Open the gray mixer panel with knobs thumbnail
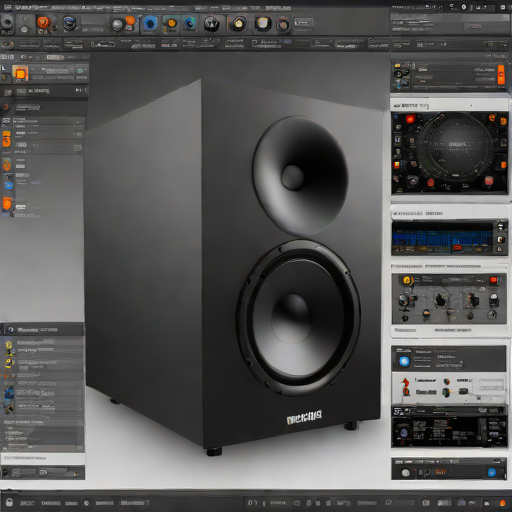This screenshot has width=512, height=512. tap(449, 299)
